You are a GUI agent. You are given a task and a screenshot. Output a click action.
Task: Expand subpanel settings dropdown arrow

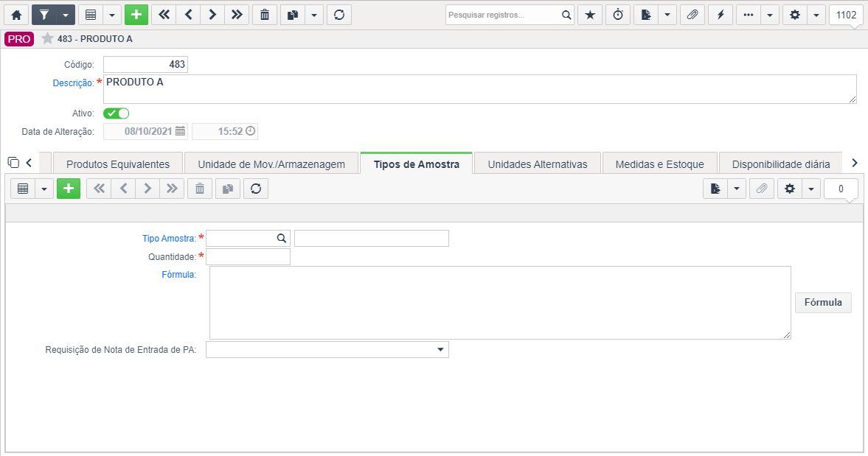811,189
